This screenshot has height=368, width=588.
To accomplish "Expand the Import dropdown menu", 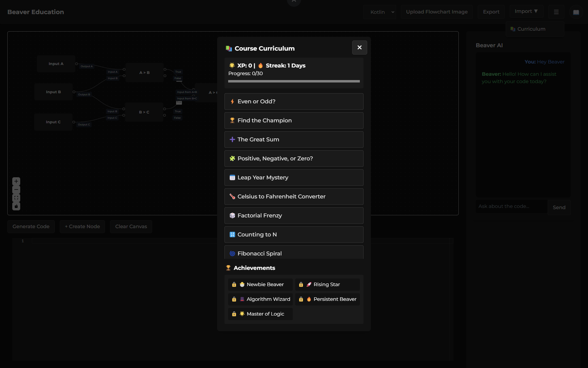I will pos(526,11).
